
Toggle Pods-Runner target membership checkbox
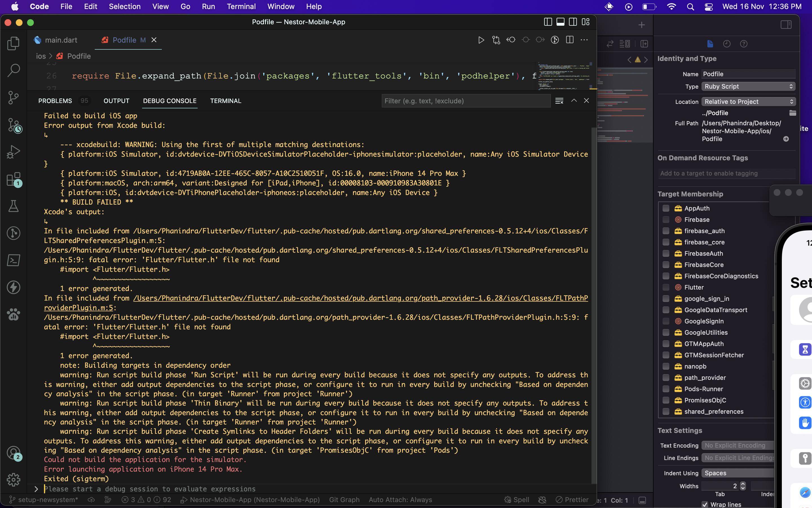coord(666,389)
